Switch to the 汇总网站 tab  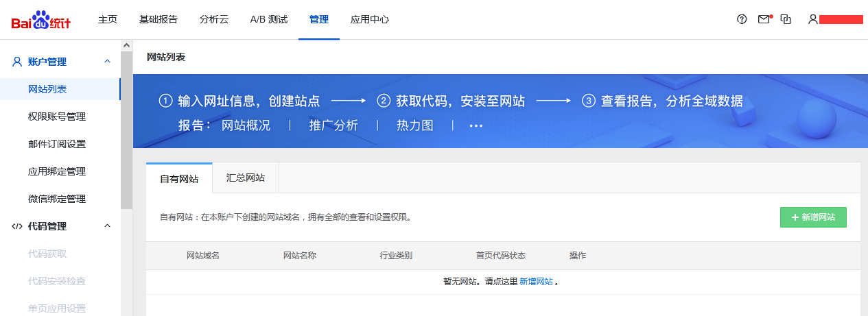click(246, 178)
